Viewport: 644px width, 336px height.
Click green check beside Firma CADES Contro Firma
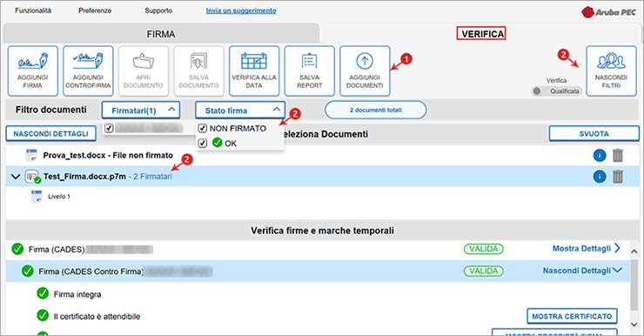pos(28,271)
